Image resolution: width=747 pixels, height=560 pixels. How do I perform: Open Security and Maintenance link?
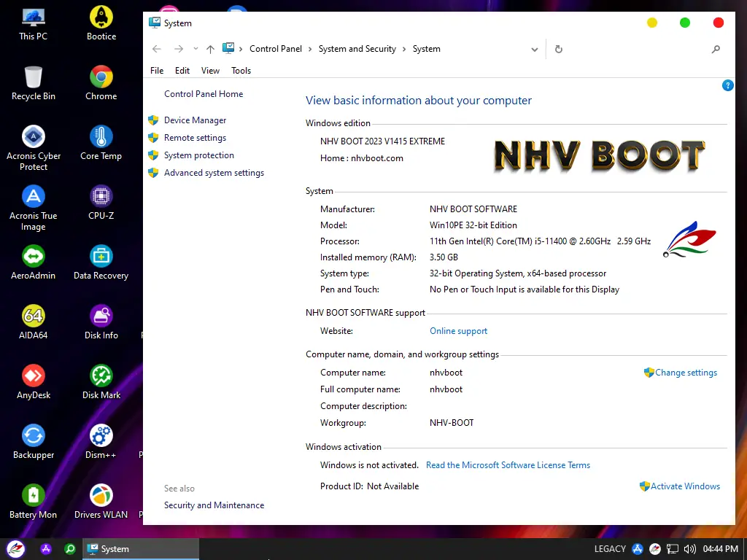coord(214,505)
